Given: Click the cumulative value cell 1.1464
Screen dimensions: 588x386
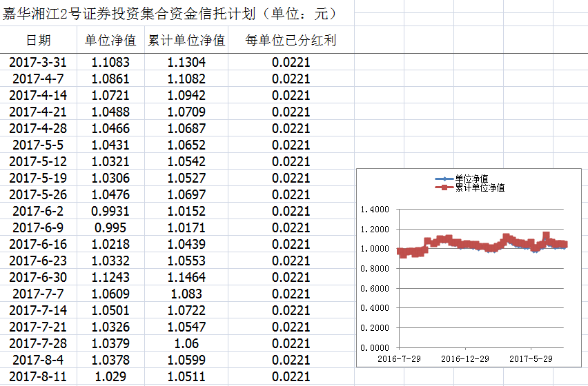Looking at the screenshot, I should (x=186, y=277).
